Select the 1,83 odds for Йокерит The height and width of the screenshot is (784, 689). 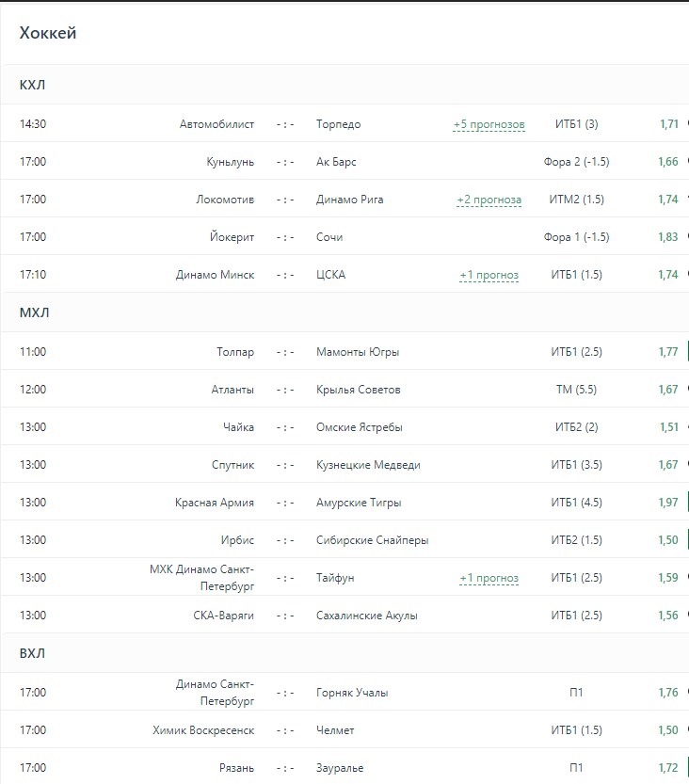click(x=667, y=237)
